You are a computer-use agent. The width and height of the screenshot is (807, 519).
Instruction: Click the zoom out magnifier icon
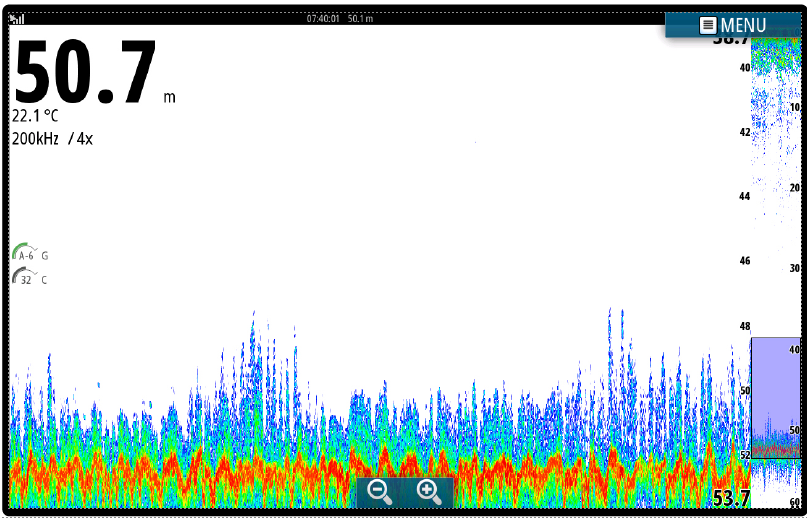point(380,491)
